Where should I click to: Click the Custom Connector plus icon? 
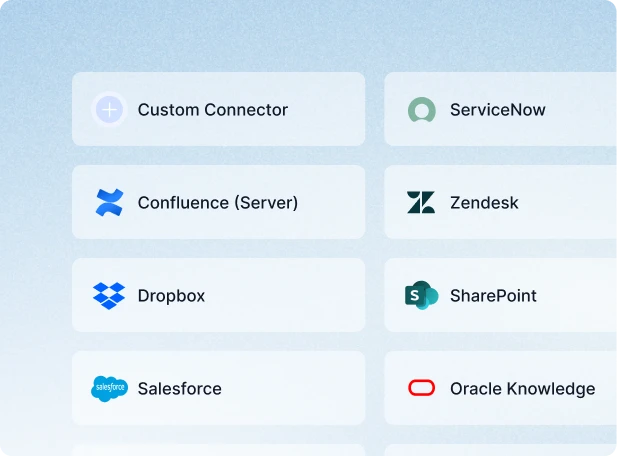click(x=109, y=109)
